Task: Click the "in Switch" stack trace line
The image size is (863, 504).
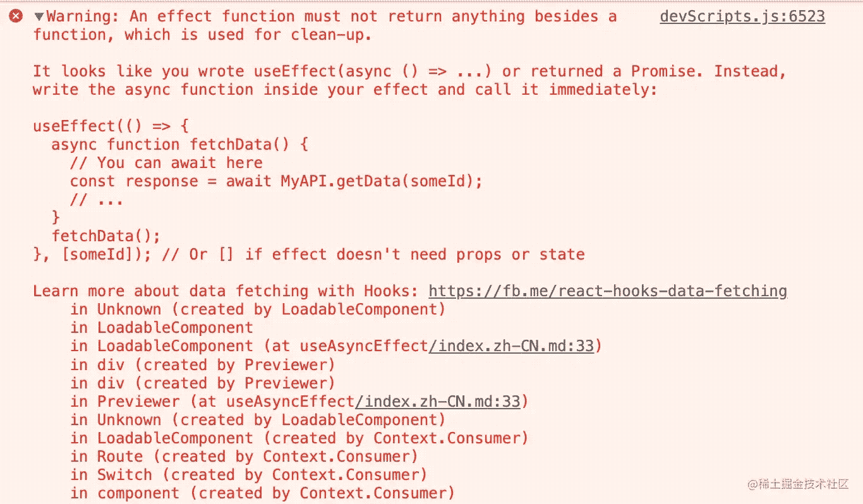Action: coord(249,474)
